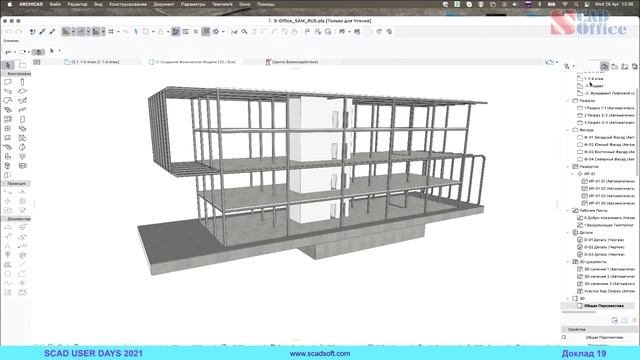Collapse the Рабочие Листы folder

(568, 211)
